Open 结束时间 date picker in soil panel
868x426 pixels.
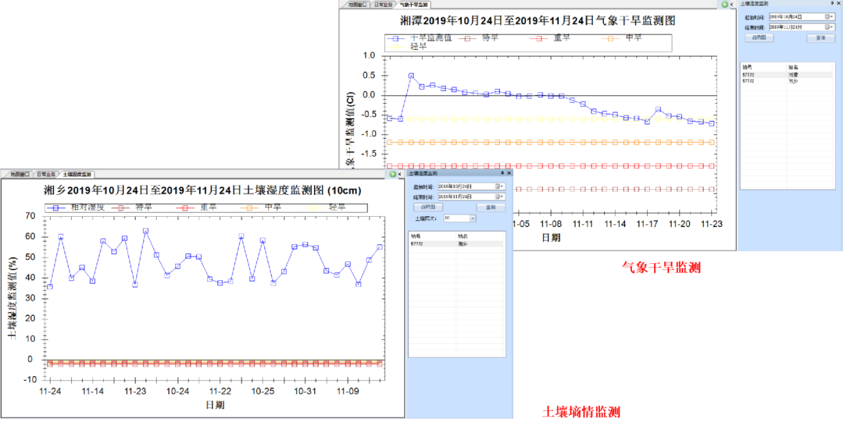click(x=499, y=196)
